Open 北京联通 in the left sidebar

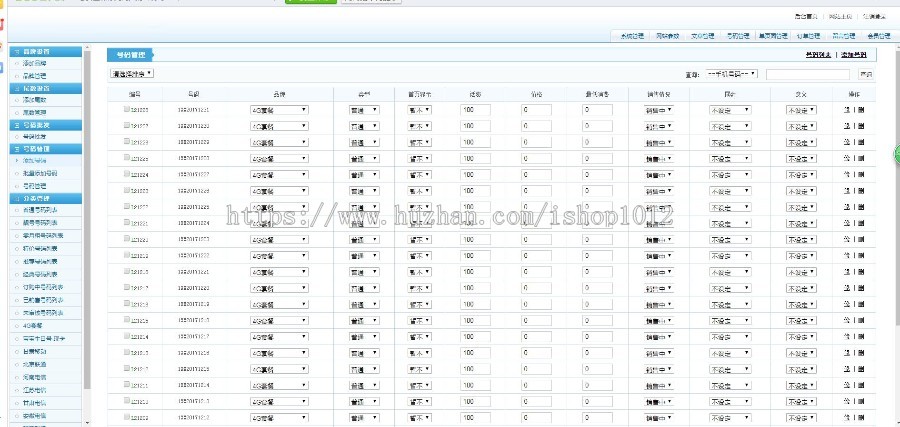pos(34,364)
